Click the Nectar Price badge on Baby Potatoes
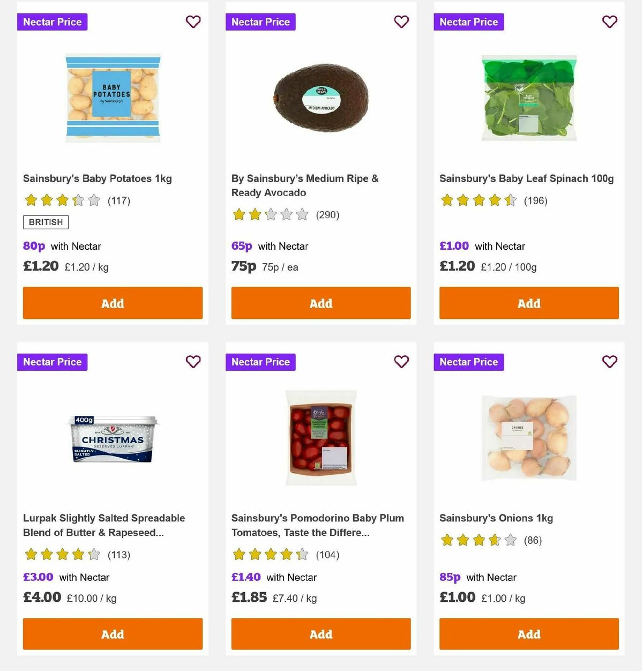 tap(52, 22)
